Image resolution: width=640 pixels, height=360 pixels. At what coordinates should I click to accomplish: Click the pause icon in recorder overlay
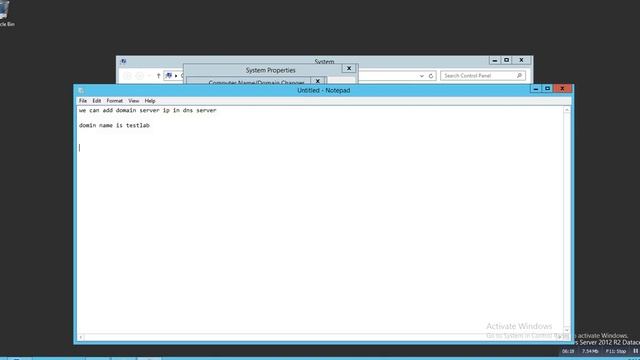pos(636,351)
